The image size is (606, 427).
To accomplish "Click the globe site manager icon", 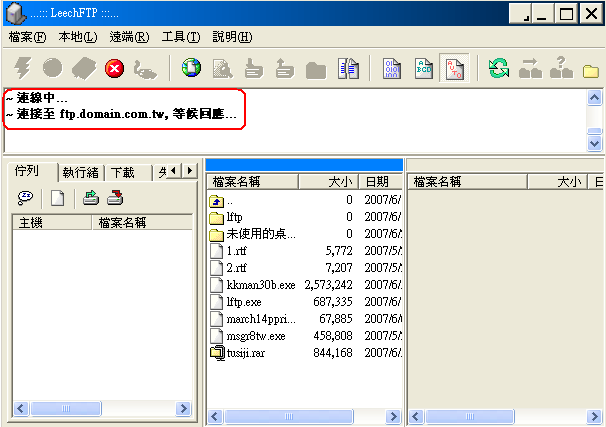I will pos(191,69).
